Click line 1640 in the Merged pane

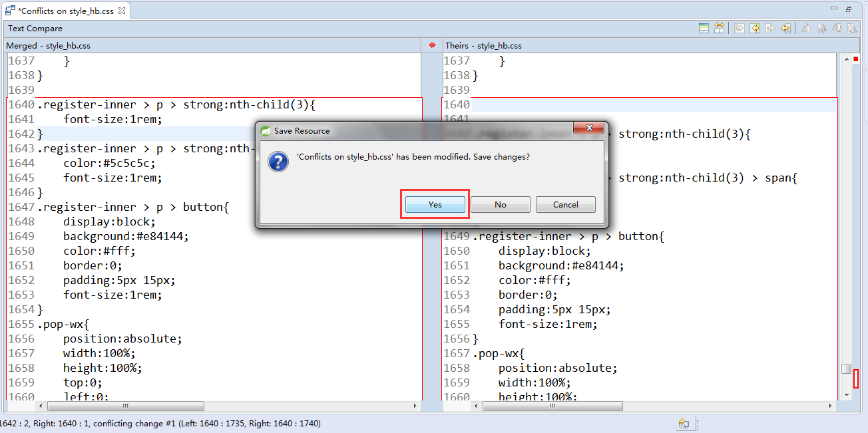[176, 104]
